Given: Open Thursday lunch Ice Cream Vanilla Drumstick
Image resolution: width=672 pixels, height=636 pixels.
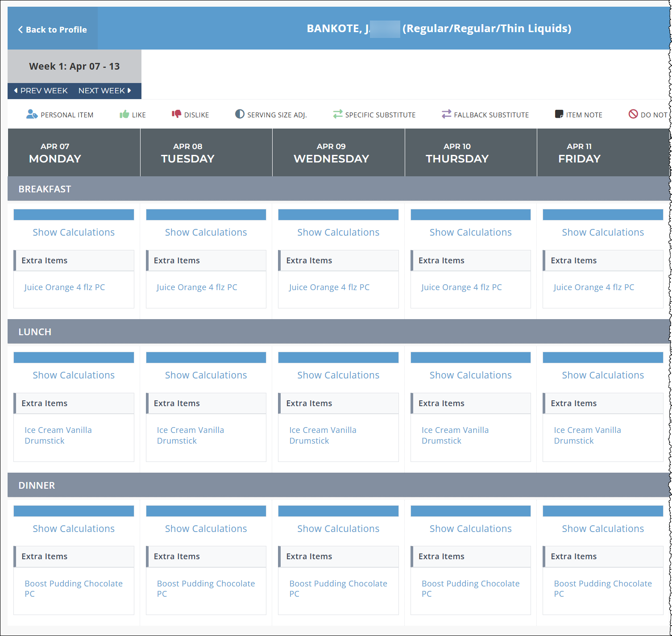Looking at the screenshot, I should pos(455,436).
